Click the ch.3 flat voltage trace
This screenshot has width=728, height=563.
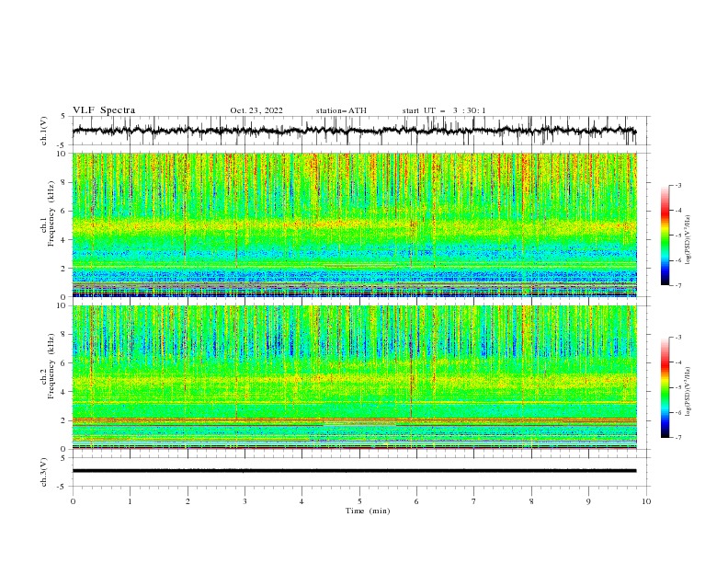click(354, 471)
